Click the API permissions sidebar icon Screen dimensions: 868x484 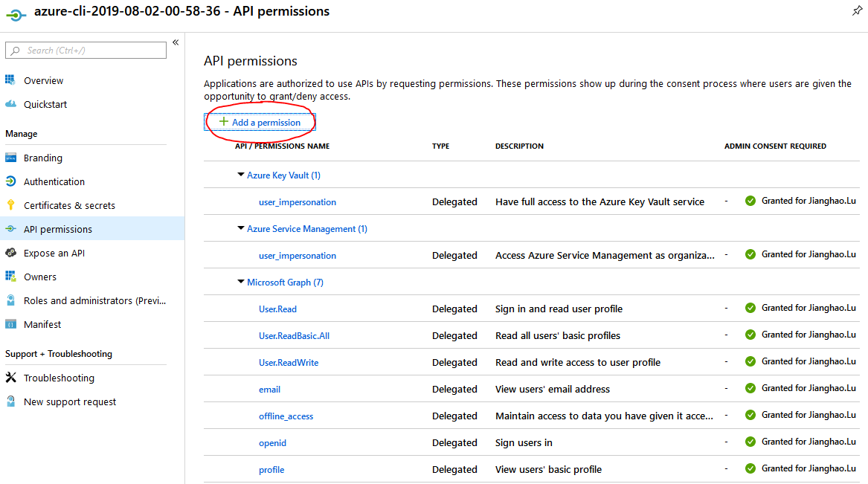click(x=10, y=229)
